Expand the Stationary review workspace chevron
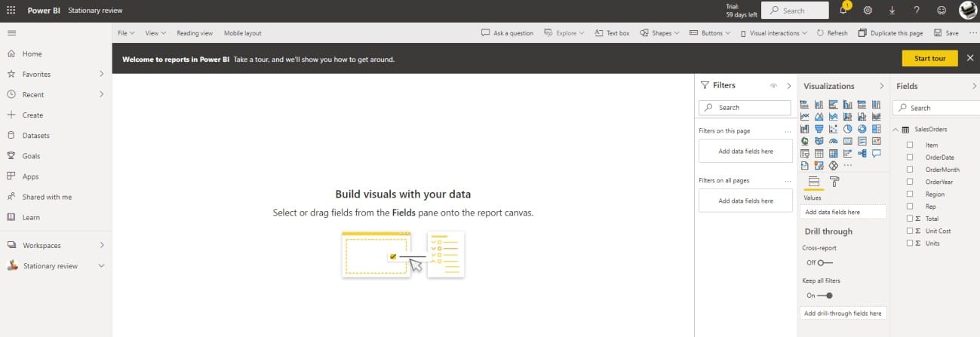This screenshot has height=337, width=980. (x=101, y=265)
